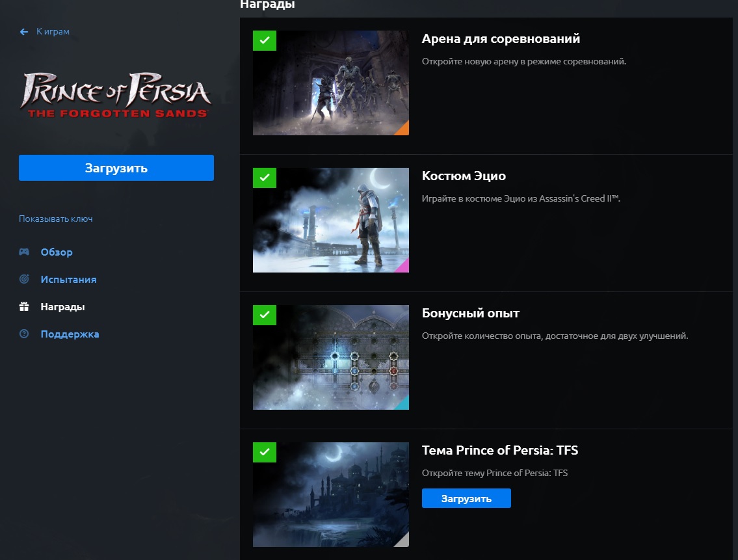The width and height of the screenshot is (738, 560).
Task: Open the Бонусный опыт reward image
Action: click(331, 357)
